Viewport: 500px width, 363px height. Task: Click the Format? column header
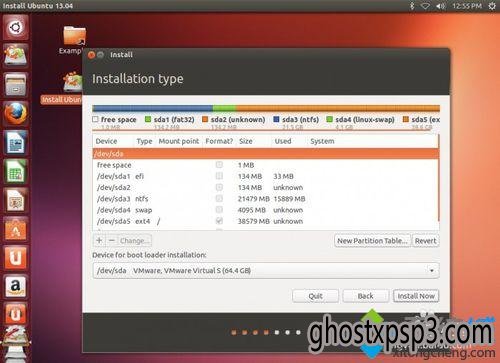coord(219,141)
